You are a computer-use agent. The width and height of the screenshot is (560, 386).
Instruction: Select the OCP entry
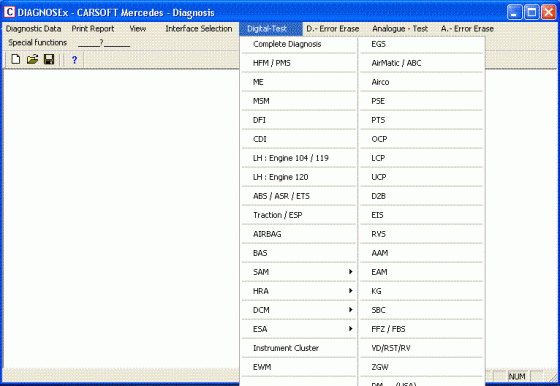click(x=421, y=139)
